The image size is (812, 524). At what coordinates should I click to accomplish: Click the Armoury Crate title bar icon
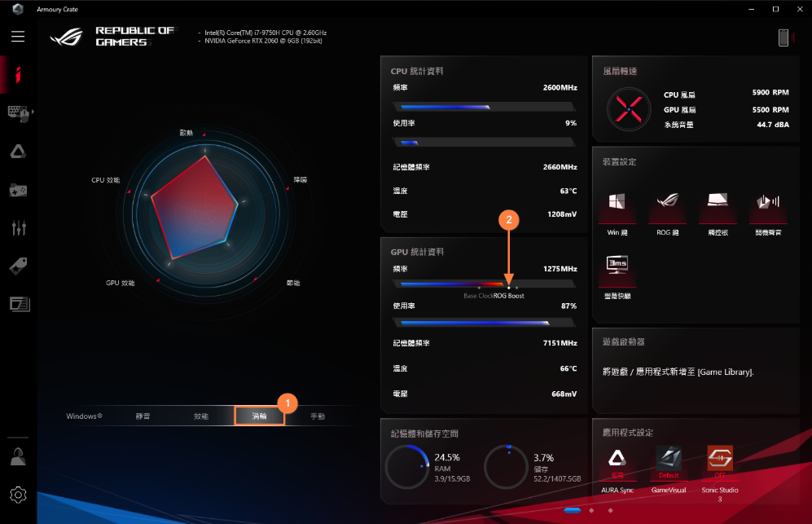(x=18, y=9)
